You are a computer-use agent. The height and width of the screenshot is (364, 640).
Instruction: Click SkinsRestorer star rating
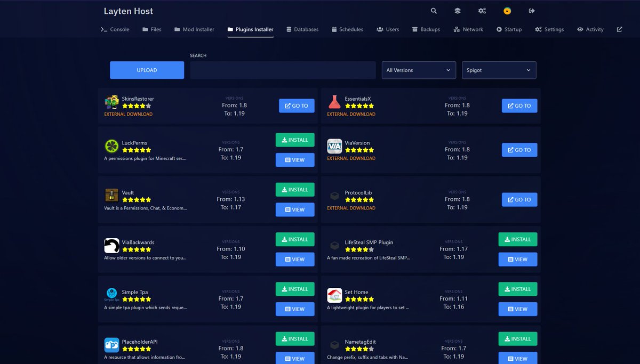(x=137, y=106)
